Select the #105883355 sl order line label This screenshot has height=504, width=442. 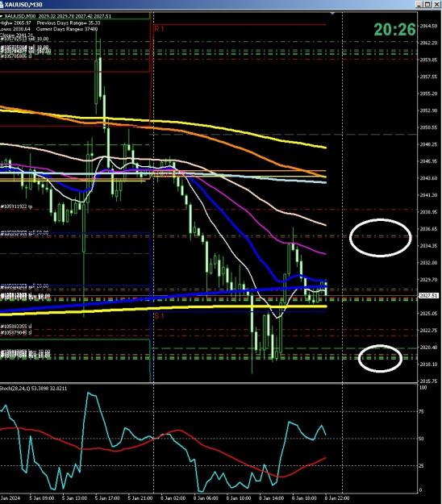pos(16,327)
